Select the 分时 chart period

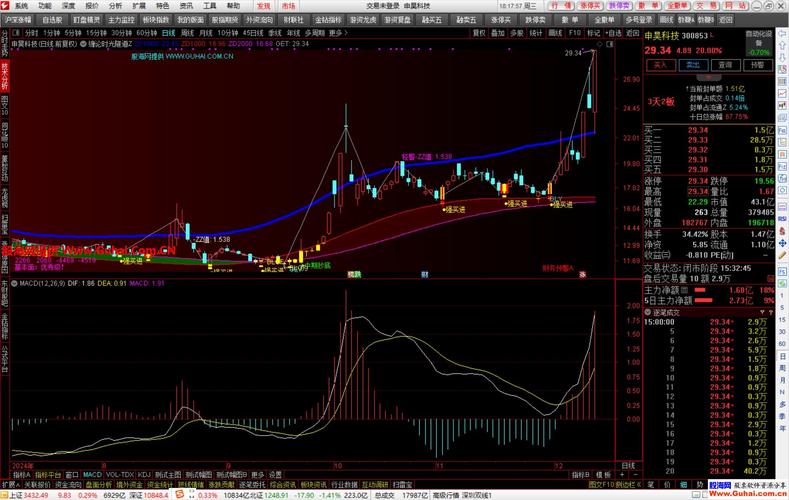[x=32, y=33]
